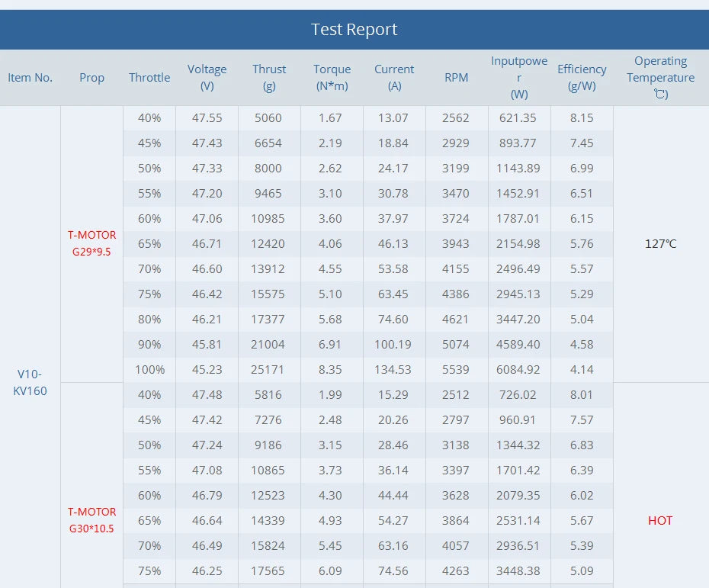Click the input power value 6084.92

click(518, 370)
